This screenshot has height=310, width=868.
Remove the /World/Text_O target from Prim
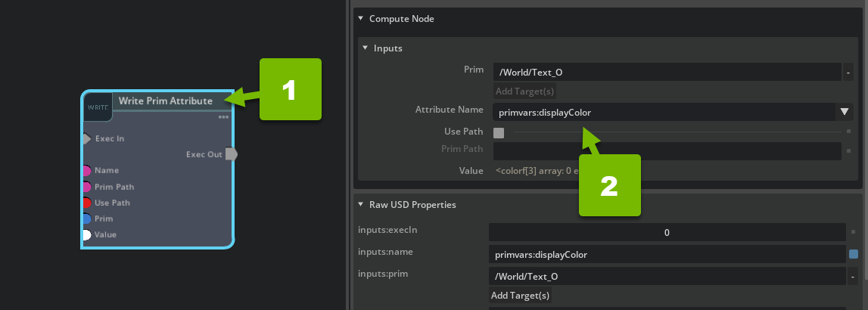848,73
